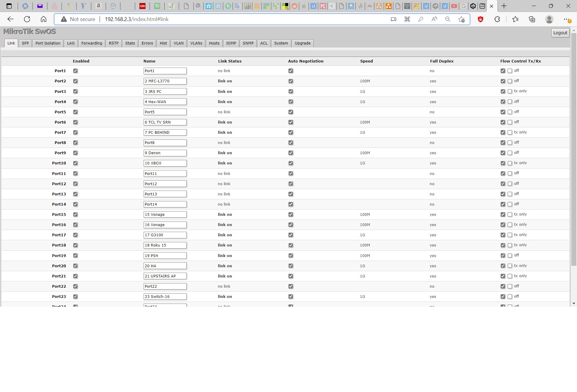
Task: Click the zoom out magnifier icon
Action: (x=448, y=19)
